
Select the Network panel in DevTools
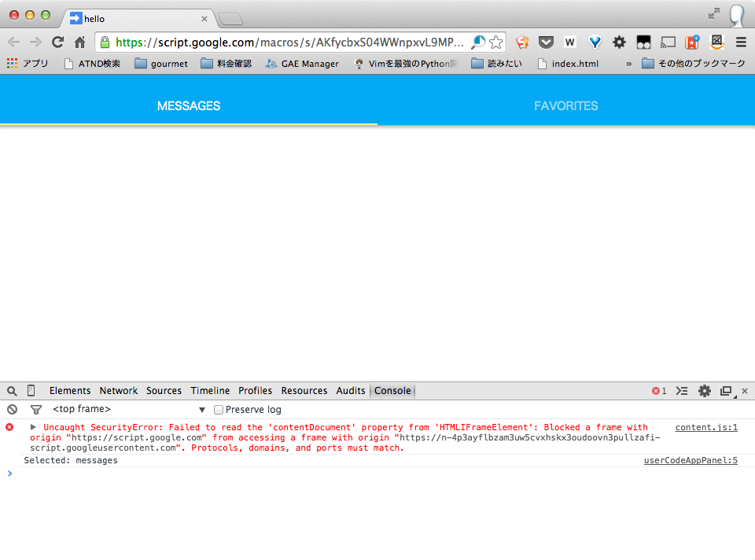click(x=118, y=390)
